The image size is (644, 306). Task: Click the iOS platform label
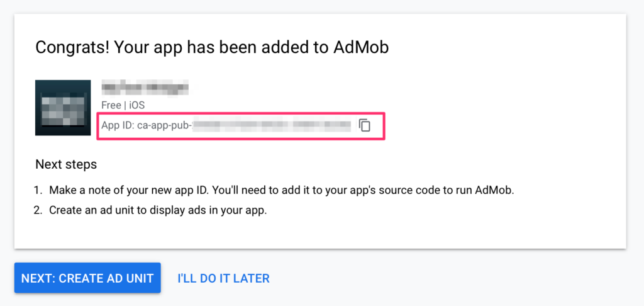[136, 105]
